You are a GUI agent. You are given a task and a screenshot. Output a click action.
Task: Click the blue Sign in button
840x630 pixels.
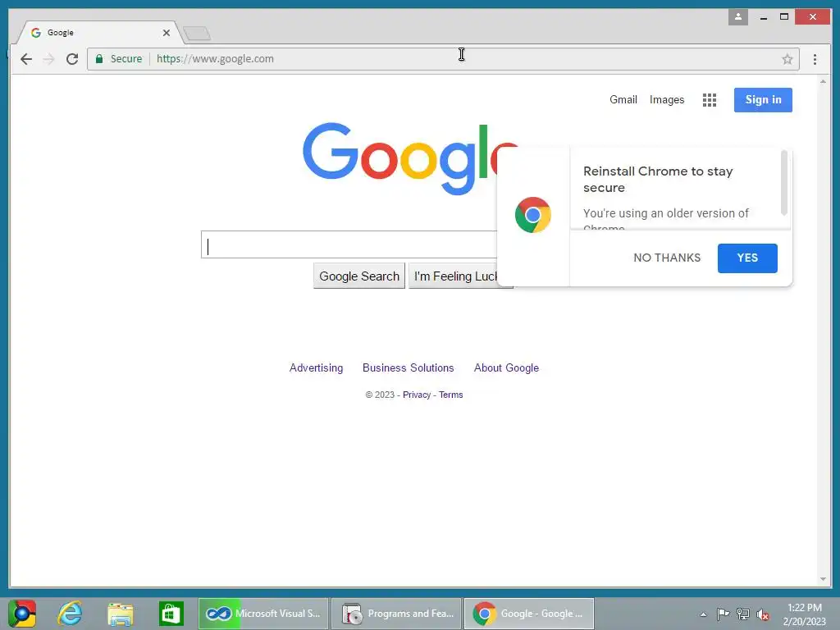[x=763, y=99]
